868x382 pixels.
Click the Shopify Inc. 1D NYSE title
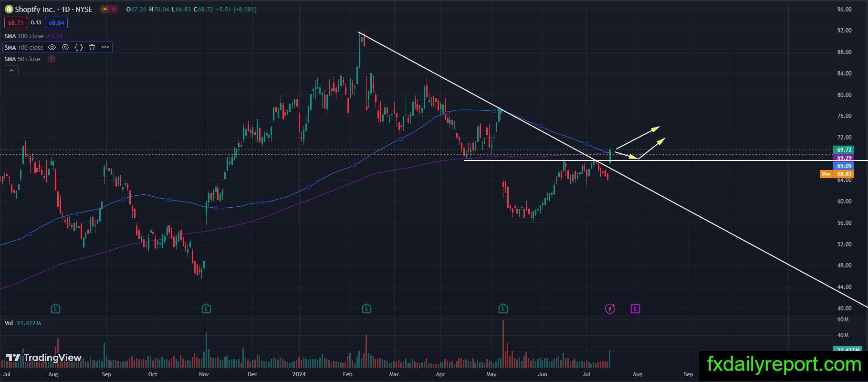pyautogui.click(x=53, y=10)
